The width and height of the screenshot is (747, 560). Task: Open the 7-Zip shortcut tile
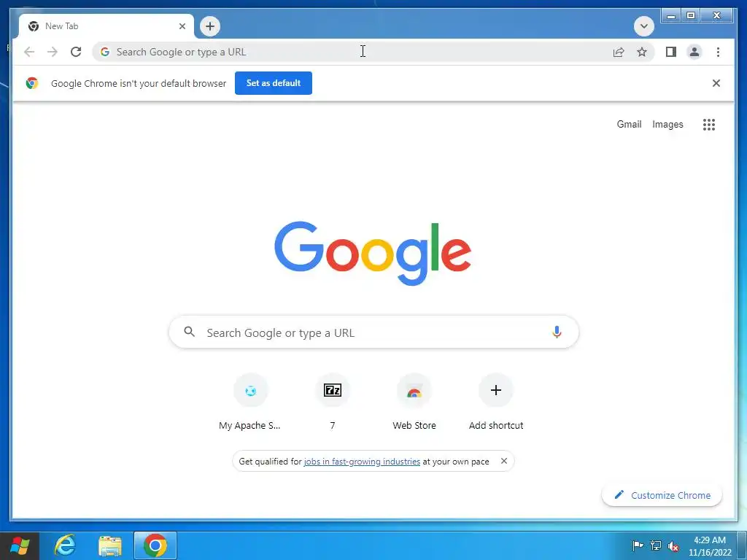333,402
